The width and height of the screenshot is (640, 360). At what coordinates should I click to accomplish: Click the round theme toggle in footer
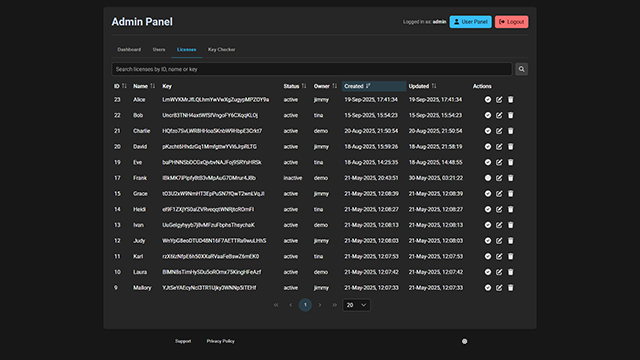(464, 341)
